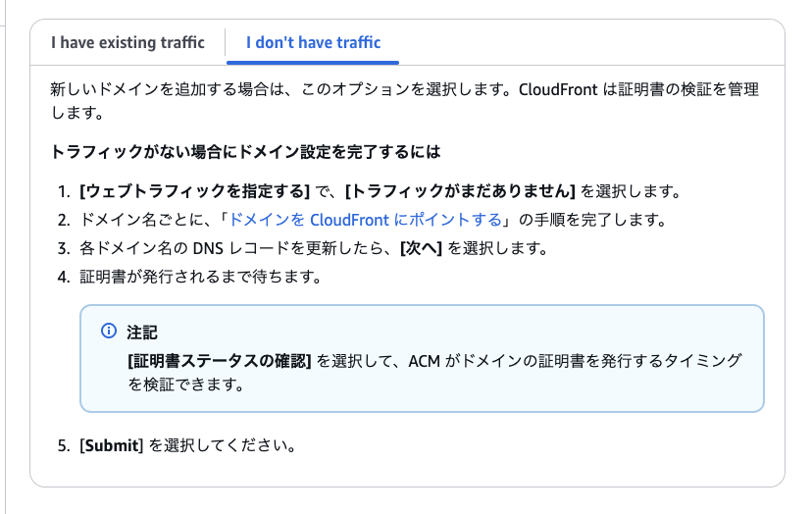Click the bold heading トラフィックがない場合にドメイン設定を完了するには
This screenshot has width=812, height=514.
[x=245, y=153]
